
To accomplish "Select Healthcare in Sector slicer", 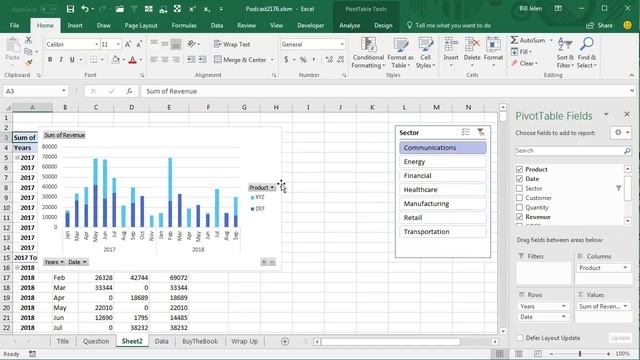I will coord(443,190).
